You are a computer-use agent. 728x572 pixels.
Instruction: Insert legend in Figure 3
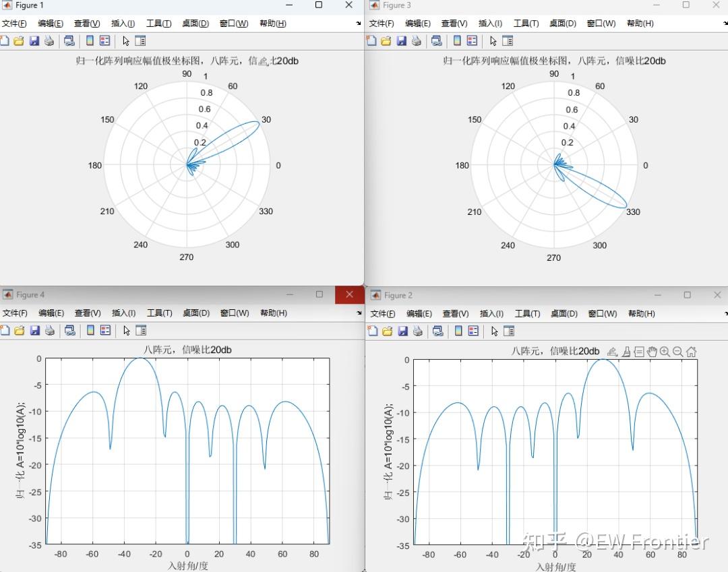(472, 41)
